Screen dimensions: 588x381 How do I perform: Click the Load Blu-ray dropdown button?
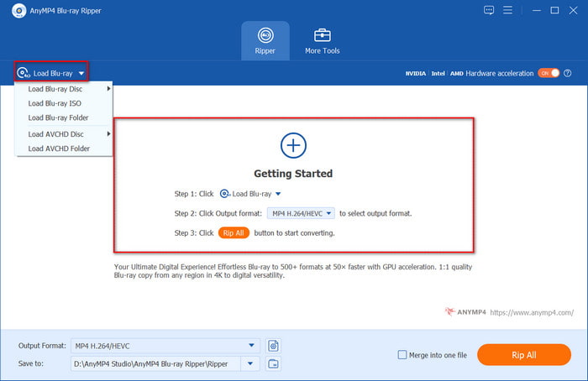(x=51, y=73)
